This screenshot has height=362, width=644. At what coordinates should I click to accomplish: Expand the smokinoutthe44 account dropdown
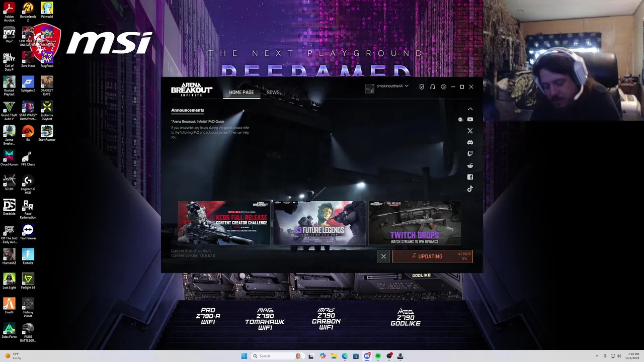[407, 86]
